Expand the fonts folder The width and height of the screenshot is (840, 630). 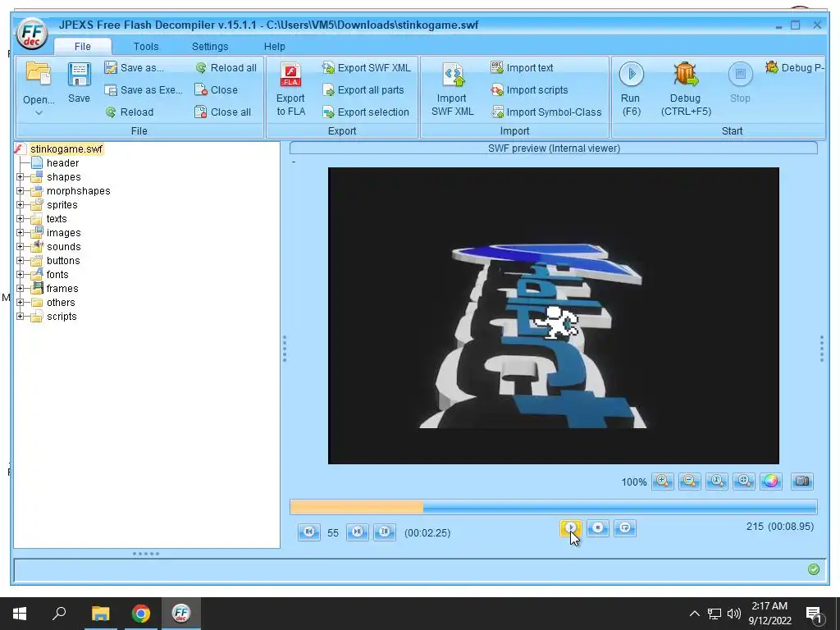pos(21,274)
